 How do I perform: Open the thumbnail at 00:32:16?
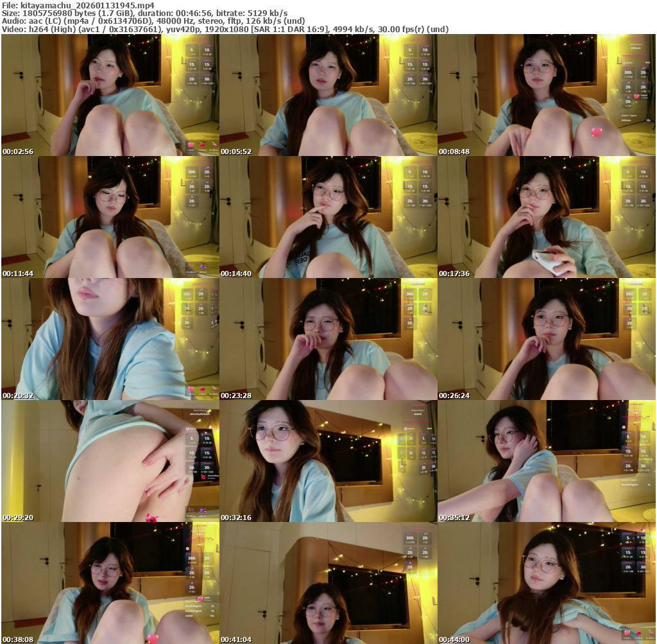(328, 461)
